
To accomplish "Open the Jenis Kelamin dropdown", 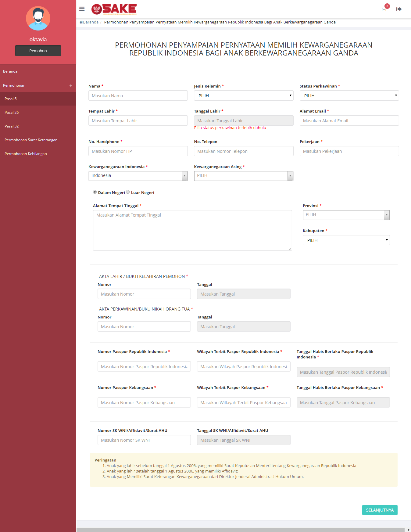I will pyautogui.click(x=243, y=96).
